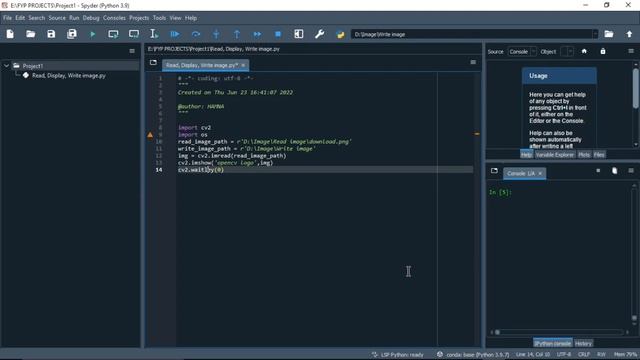This screenshot has height=360, width=640.
Task: Click conda base environment status
Action: pos(473,354)
